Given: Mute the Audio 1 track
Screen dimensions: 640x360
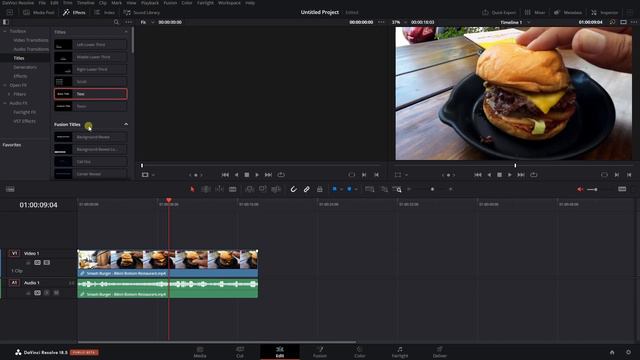Looking at the screenshot, I should click(56, 293).
